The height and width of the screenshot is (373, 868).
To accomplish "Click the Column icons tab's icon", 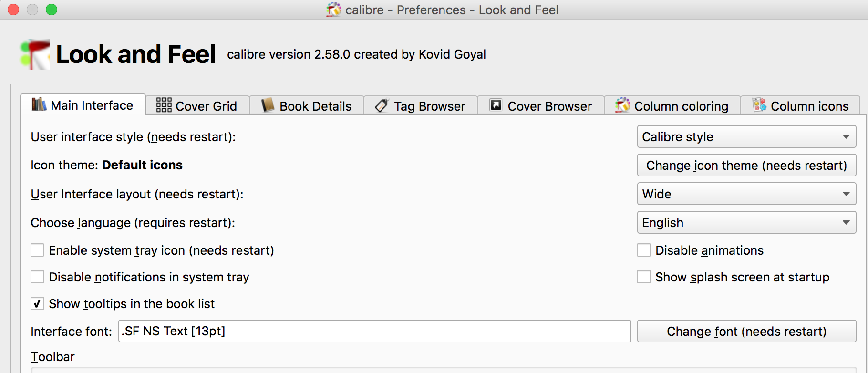I will pyautogui.click(x=759, y=105).
